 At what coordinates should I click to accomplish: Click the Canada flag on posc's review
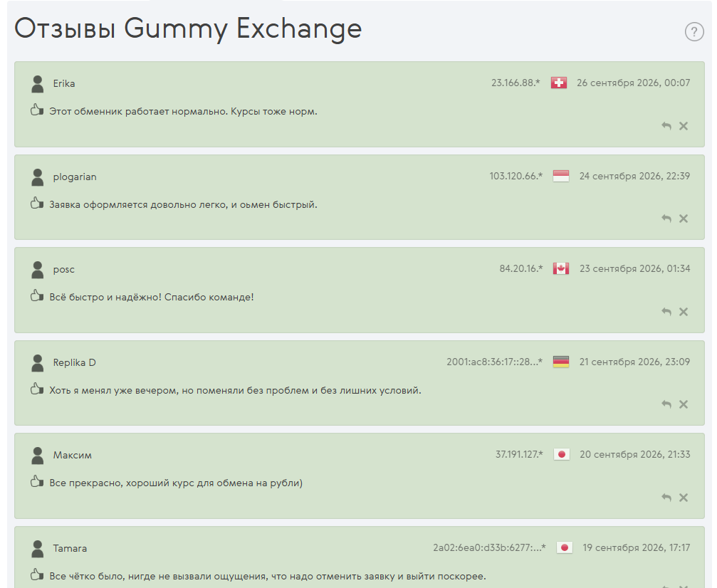561,268
